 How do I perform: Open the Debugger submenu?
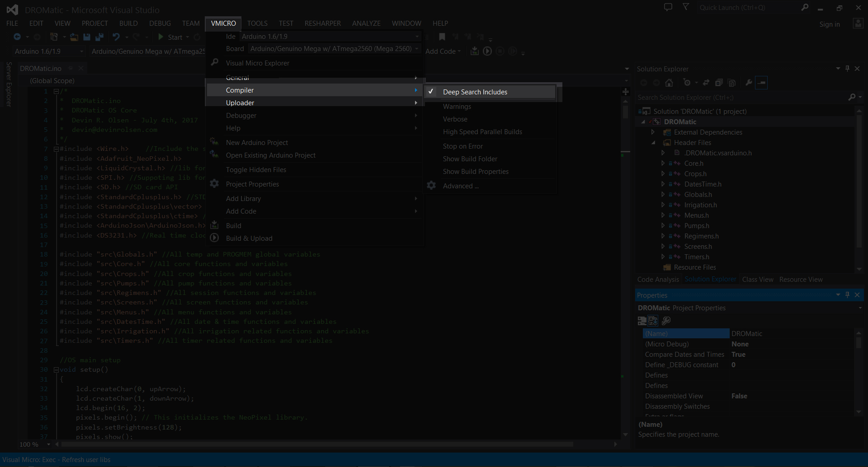click(315, 116)
